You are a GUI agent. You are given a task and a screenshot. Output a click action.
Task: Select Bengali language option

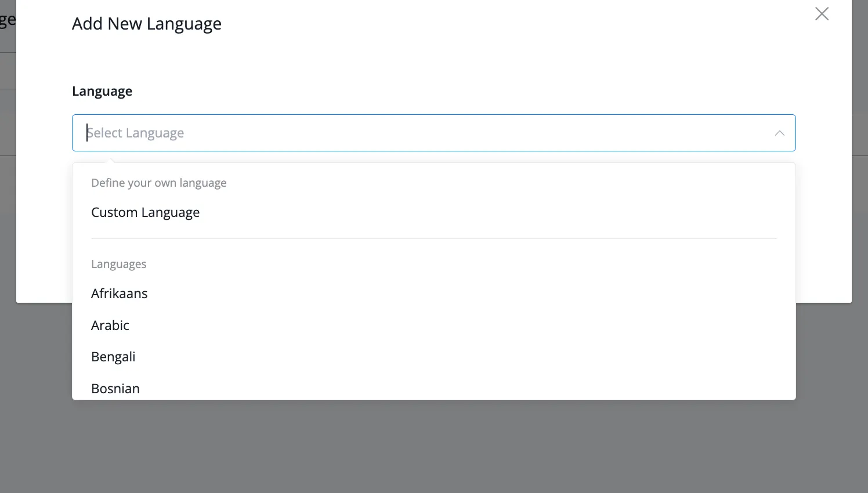pyautogui.click(x=433, y=357)
